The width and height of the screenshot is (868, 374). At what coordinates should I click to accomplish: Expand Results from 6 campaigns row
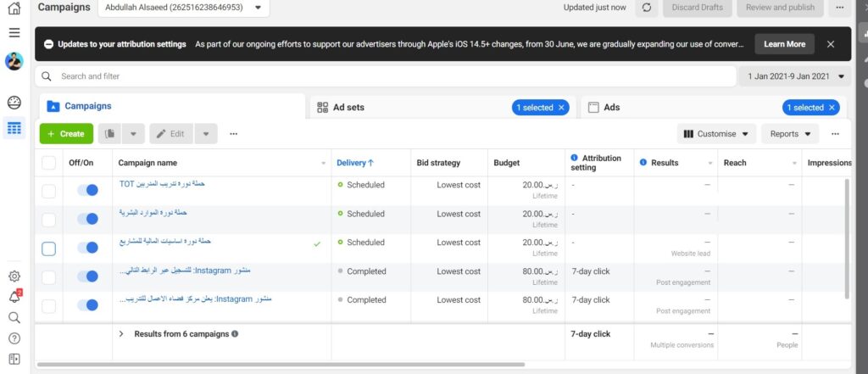tap(121, 334)
